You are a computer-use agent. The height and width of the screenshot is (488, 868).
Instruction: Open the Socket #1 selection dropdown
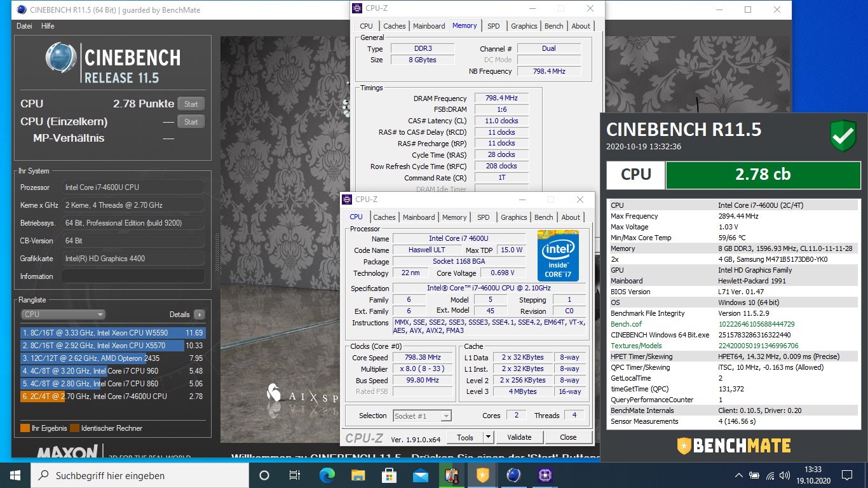pos(422,416)
